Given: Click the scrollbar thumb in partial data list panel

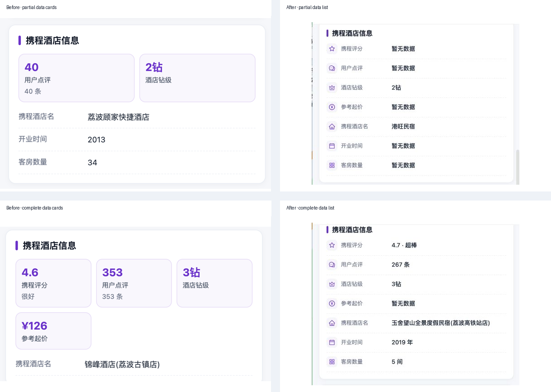Looking at the screenshot, I should point(518,167).
